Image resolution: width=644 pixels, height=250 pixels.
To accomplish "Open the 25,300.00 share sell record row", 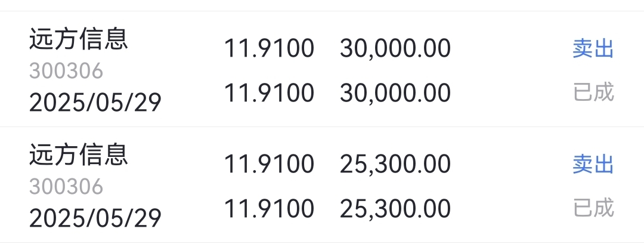I will coord(322,185).
